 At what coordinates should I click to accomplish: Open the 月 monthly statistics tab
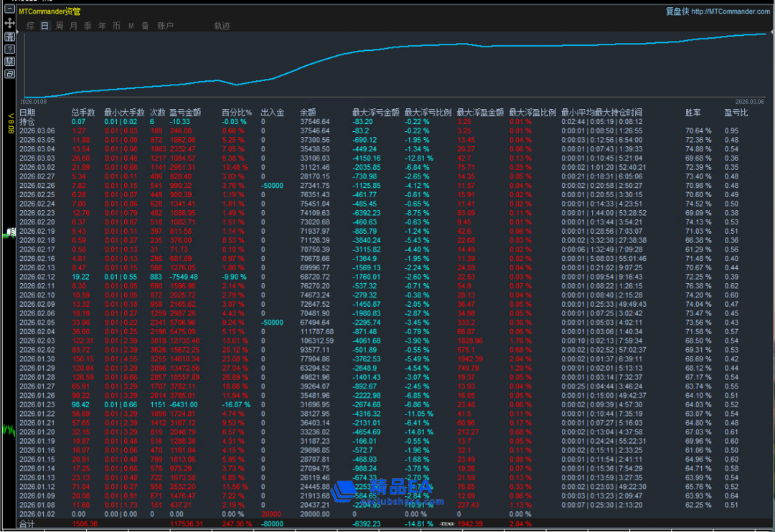(x=73, y=26)
